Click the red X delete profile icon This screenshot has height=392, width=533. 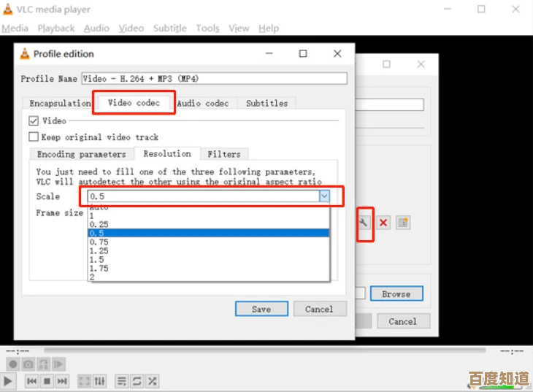(383, 223)
